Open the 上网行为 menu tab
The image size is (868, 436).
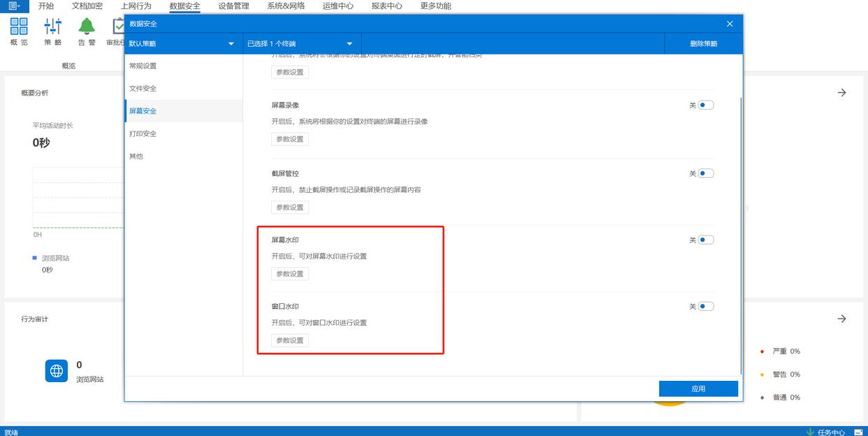click(136, 6)
